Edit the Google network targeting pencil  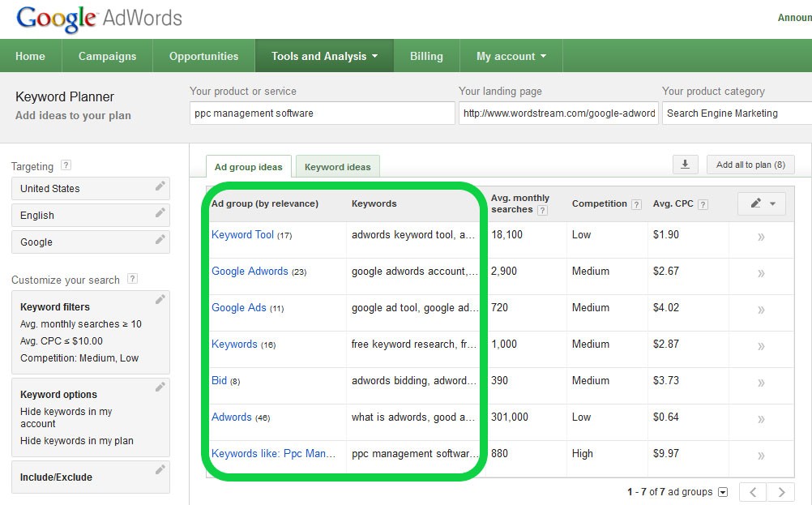pyautogui.click(x=160, y=239)
